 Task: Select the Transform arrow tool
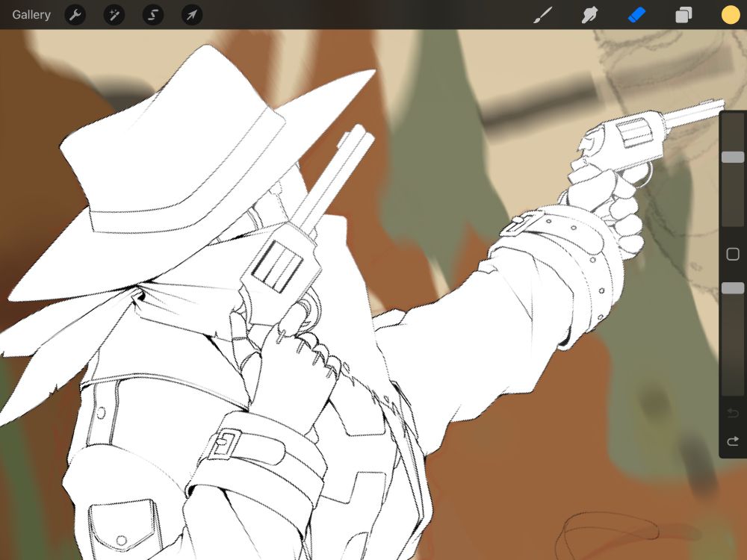pyautogui.click(x=191, y=15)
